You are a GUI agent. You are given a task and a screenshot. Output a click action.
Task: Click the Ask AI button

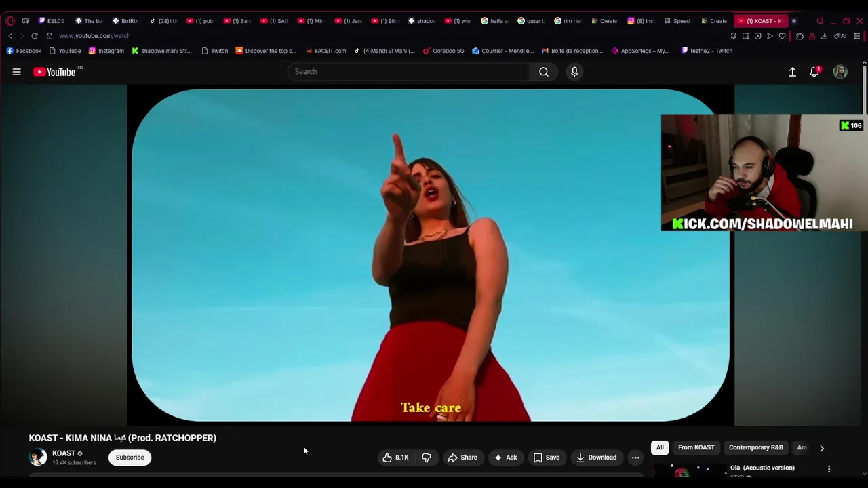tap(505, 457)
